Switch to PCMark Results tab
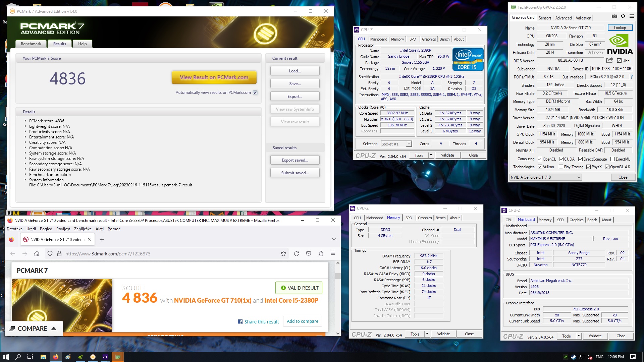The width and height of the screenshot is (644, 362). tap(60, 44)
